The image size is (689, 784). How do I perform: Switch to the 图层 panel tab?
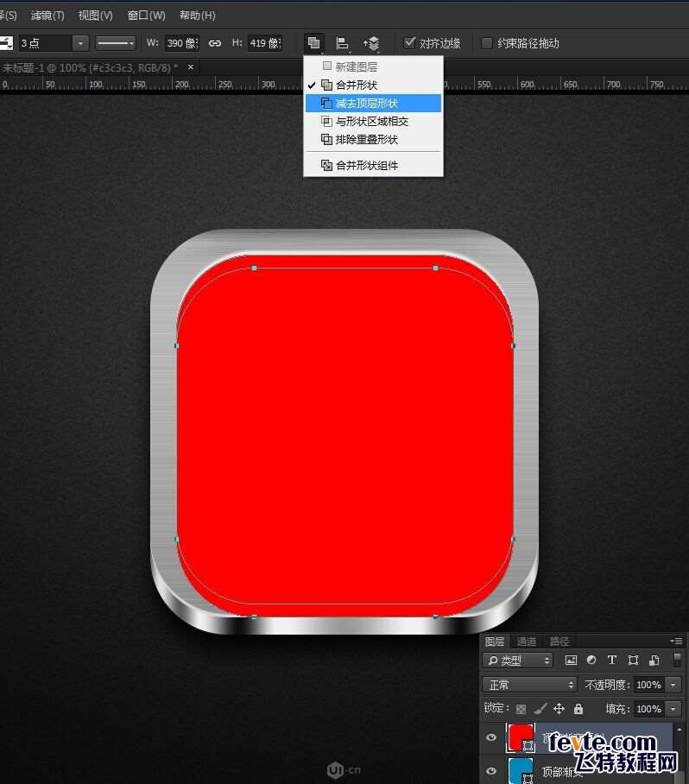(x=495, y=642)
